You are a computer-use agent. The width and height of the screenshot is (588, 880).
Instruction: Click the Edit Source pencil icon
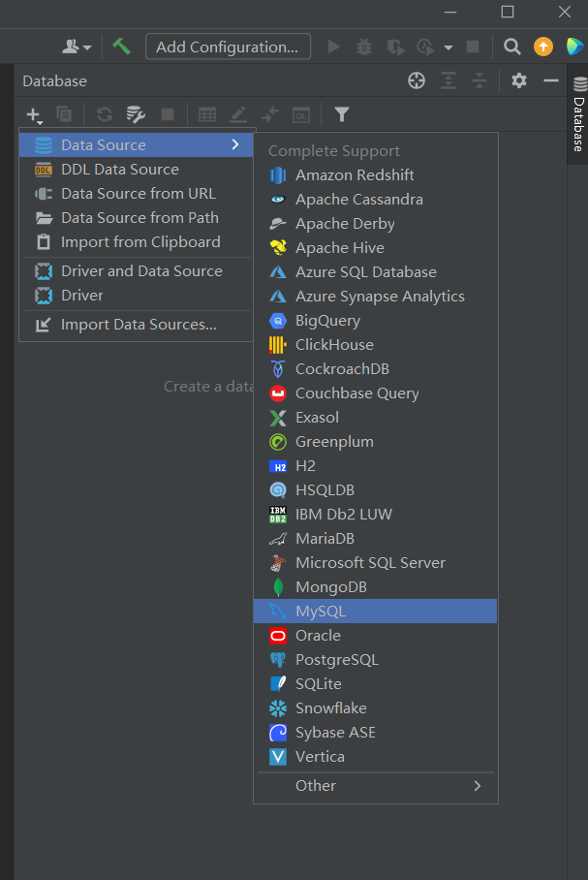coord(238,114)
